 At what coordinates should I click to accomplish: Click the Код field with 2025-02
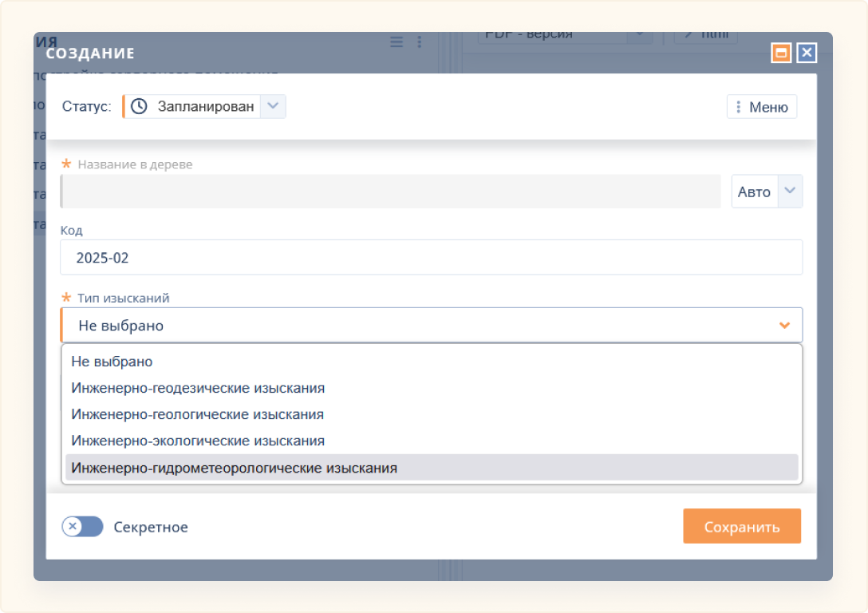point(431,258)
